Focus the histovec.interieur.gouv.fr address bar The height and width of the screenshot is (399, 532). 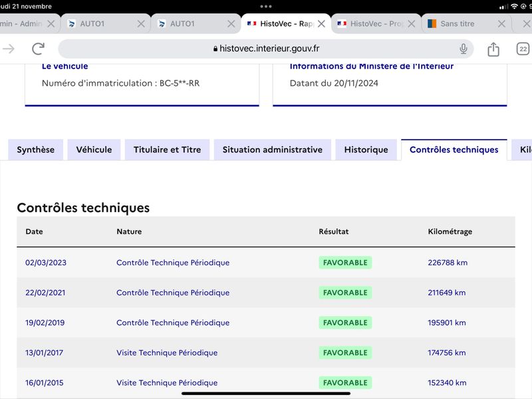pyautogui.click(x=266, y=49)
